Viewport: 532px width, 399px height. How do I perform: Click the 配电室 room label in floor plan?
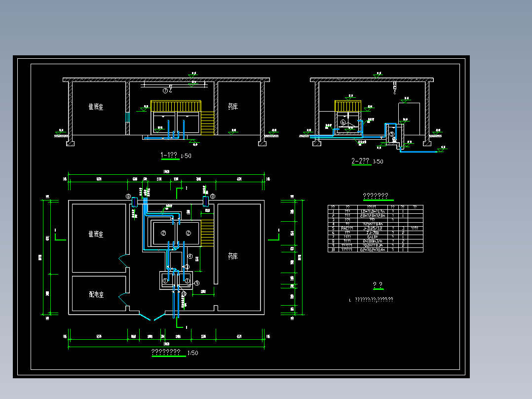pos(96,294)
